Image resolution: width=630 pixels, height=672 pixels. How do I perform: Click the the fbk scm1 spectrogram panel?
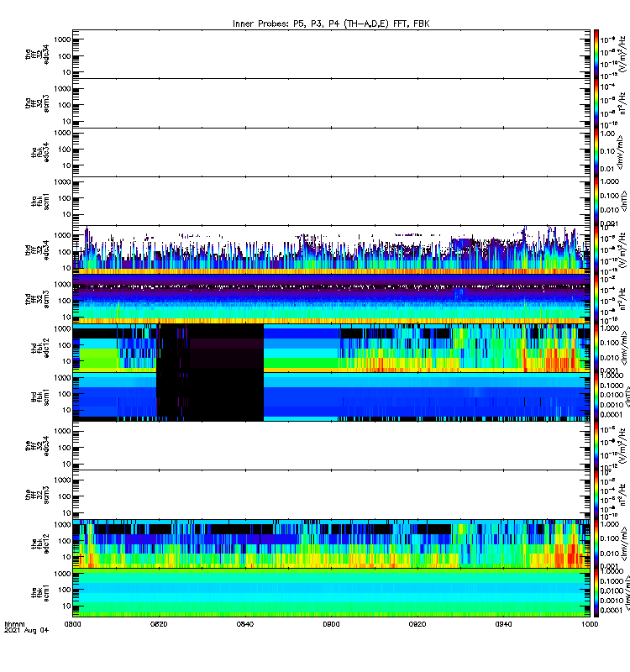(x=331, y=593)
